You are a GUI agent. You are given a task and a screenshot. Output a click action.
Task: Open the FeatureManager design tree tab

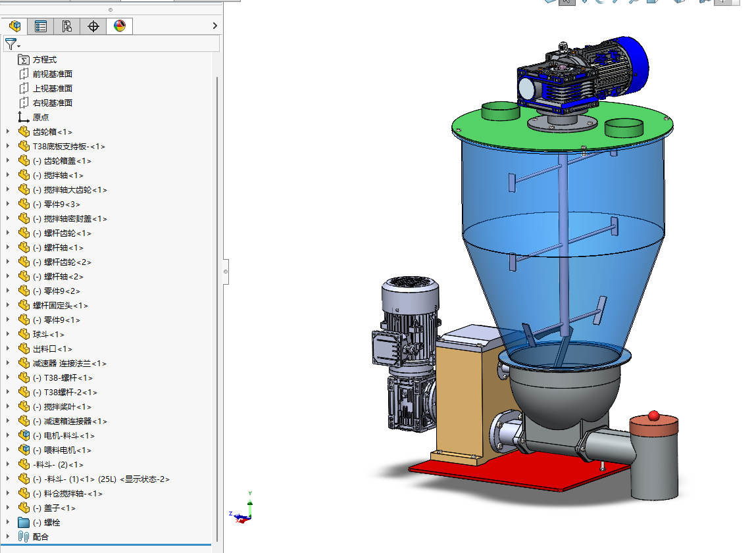click(x=14, y=26)
